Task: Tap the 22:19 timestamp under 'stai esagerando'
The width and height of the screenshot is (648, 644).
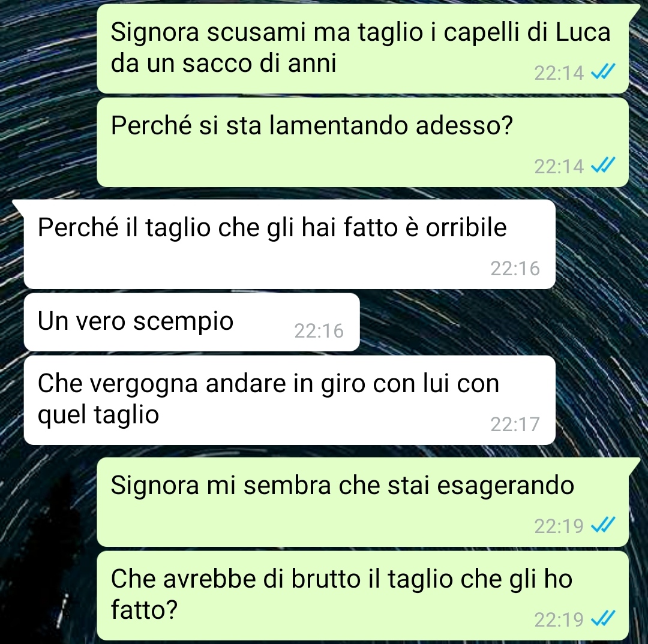Action: coord(559,526)
